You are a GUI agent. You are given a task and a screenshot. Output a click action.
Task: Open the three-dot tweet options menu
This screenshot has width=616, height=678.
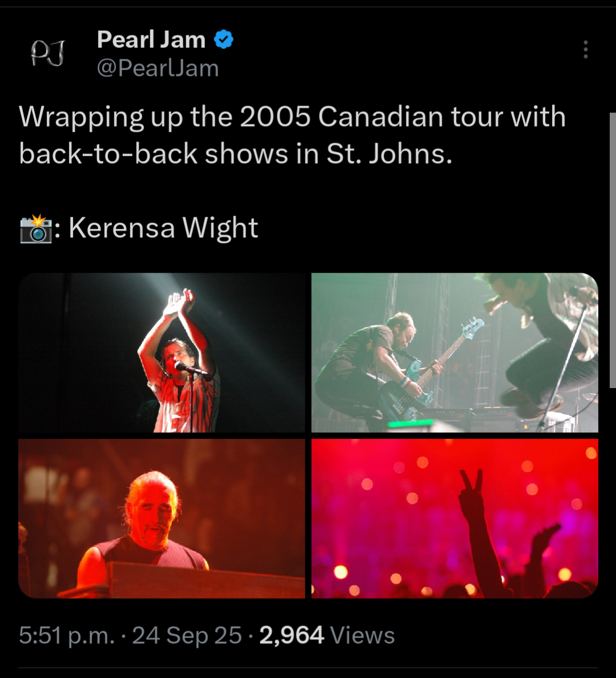point(585,49)
